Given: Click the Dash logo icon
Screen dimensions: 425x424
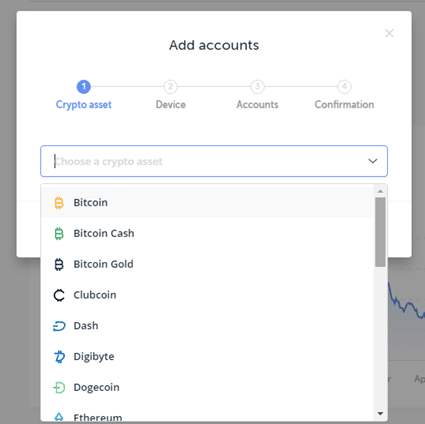Looking at the screenshot, I should point(59,326).
